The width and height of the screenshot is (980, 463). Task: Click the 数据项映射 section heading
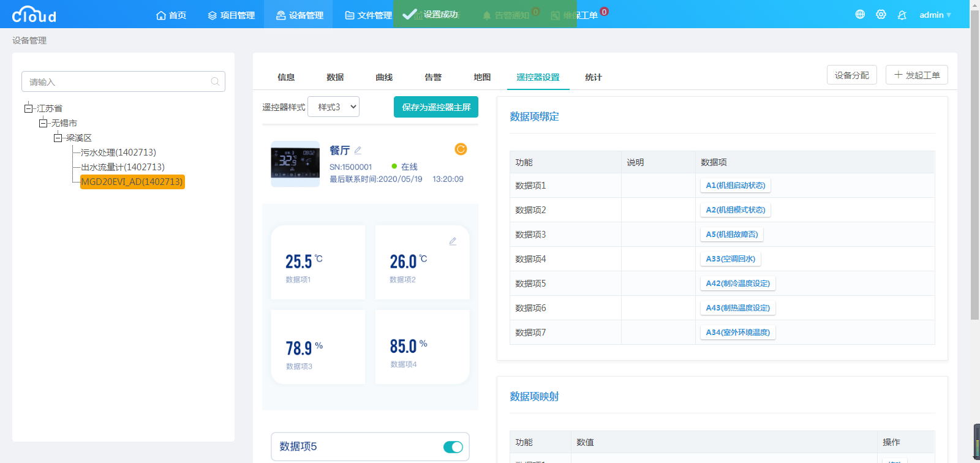coord(534,396)
